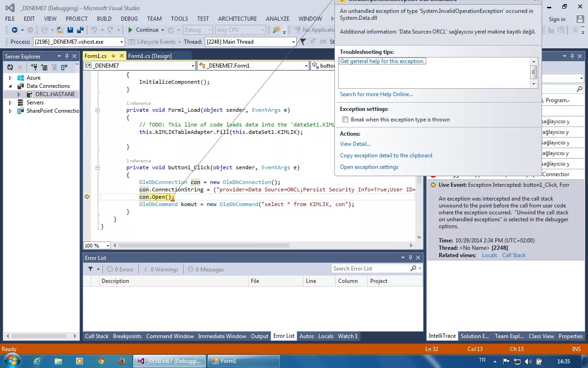This screenshot has height=368, width=588.
Task: Collapse the button1_Click method outline
Action: 97,168
